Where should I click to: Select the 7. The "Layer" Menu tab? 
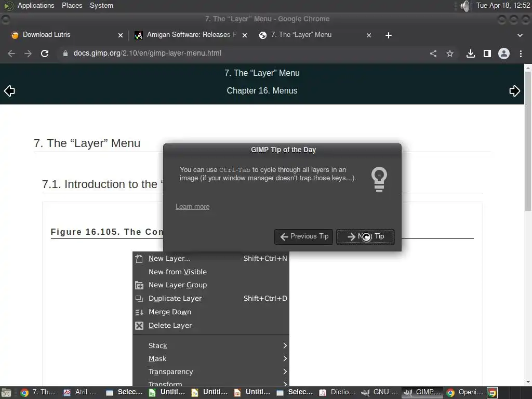point(301,35)
